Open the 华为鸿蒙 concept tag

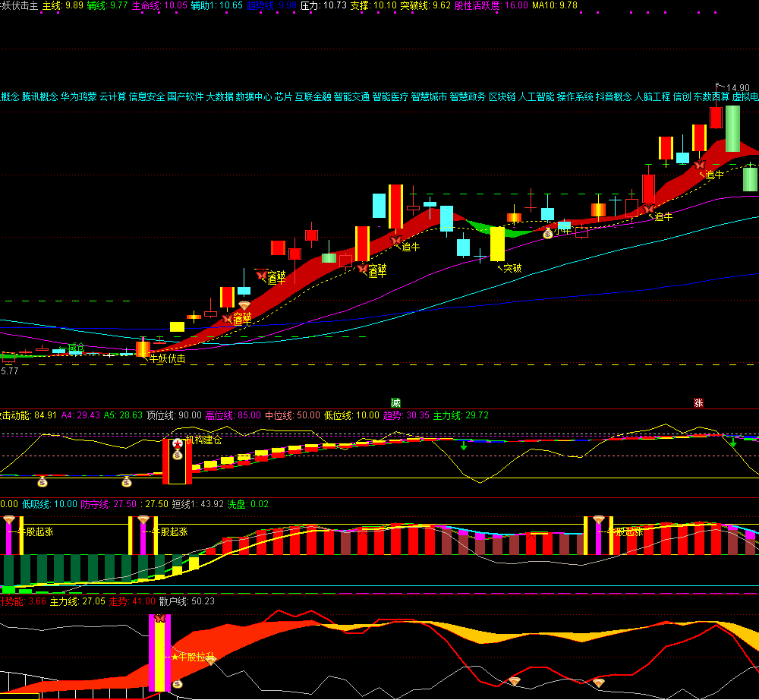click(x=79, y=96)
